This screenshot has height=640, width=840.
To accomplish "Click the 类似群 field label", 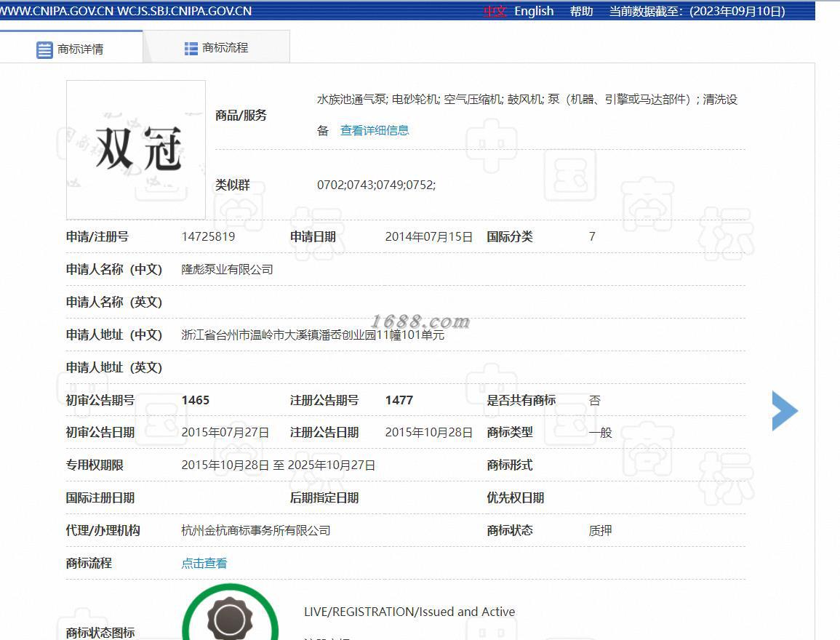I will pyautogui.click(x=233, y=185).
